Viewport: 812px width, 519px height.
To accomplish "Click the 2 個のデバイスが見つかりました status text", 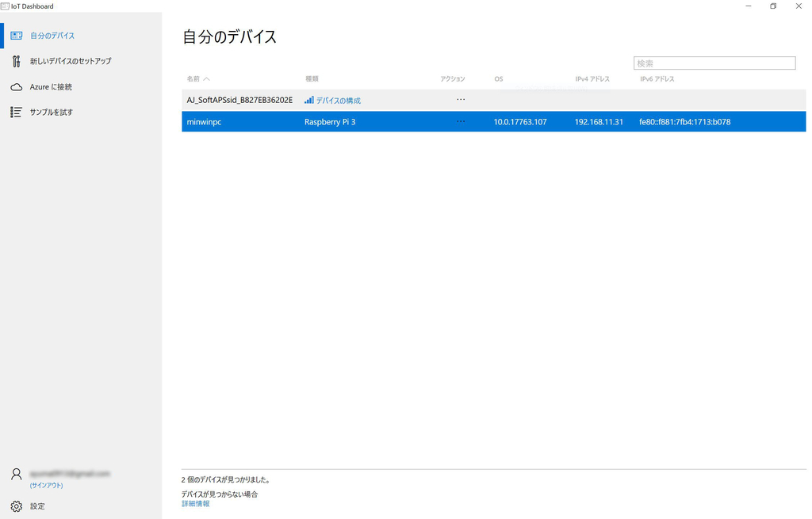I will coord(226,479).
